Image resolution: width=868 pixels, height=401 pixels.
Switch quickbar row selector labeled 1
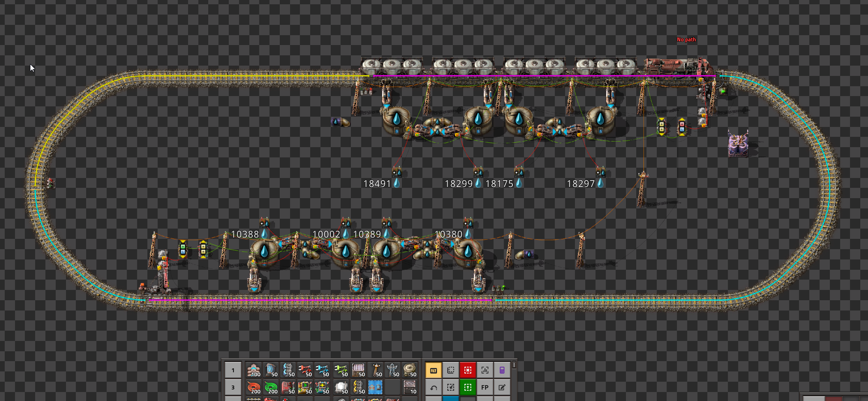click(233, 370)
